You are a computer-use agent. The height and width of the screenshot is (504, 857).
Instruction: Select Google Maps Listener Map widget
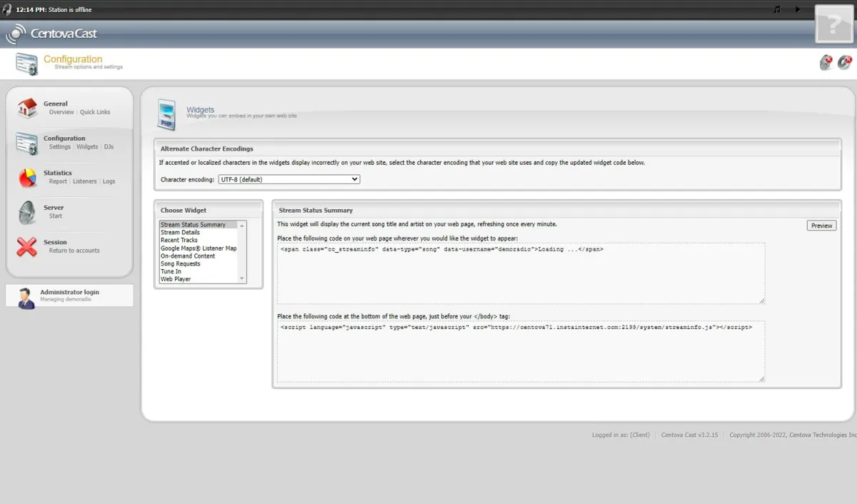click(199, 248)
